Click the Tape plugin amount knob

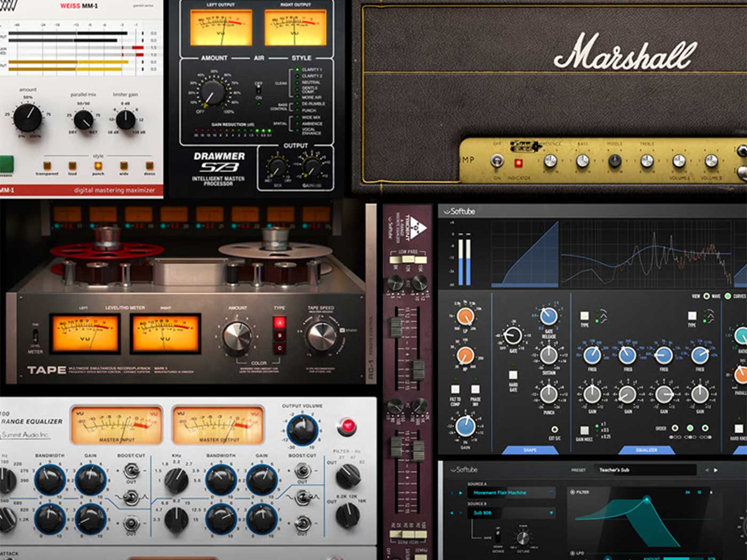(x=237, y=337)
